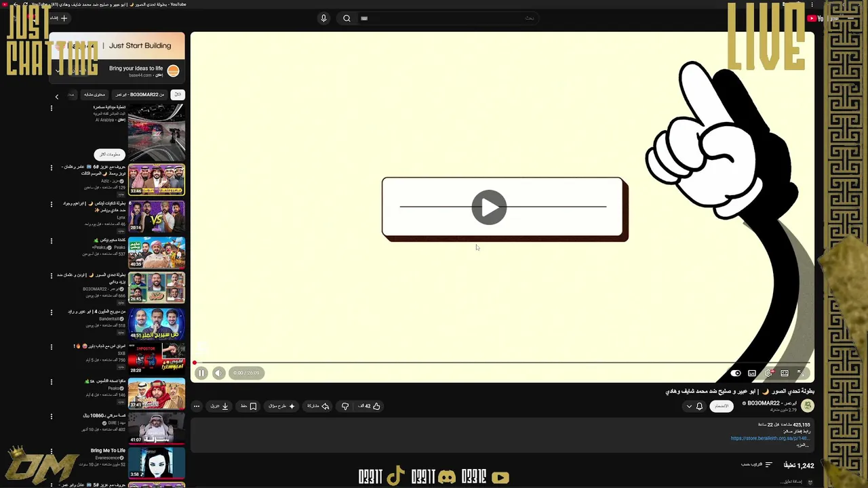
Task: Mute the video using the speaker icon
Action: tap(218, 373)
